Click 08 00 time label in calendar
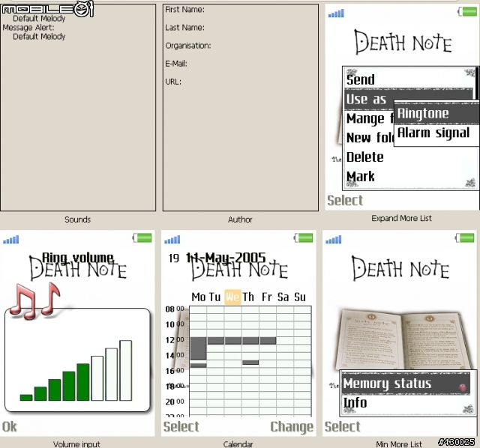 click(175, 309)
